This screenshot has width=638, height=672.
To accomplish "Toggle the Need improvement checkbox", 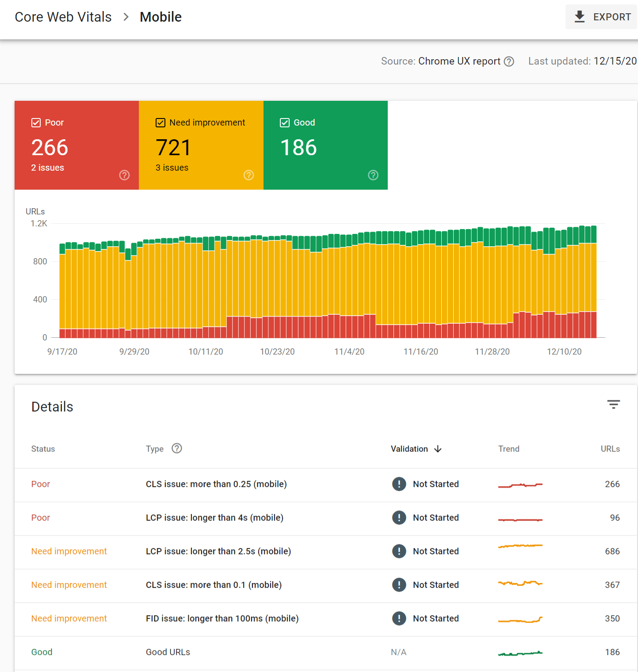I will tap(160, 122).
